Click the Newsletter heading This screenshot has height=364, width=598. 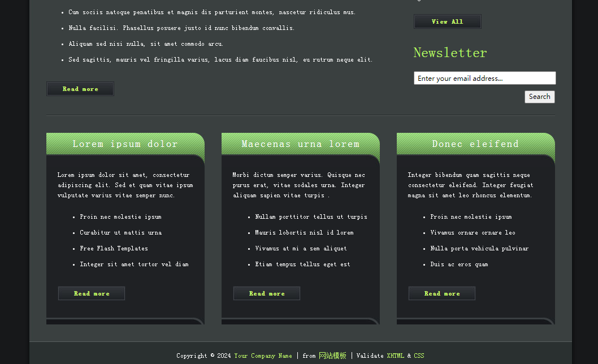[450, 53]
